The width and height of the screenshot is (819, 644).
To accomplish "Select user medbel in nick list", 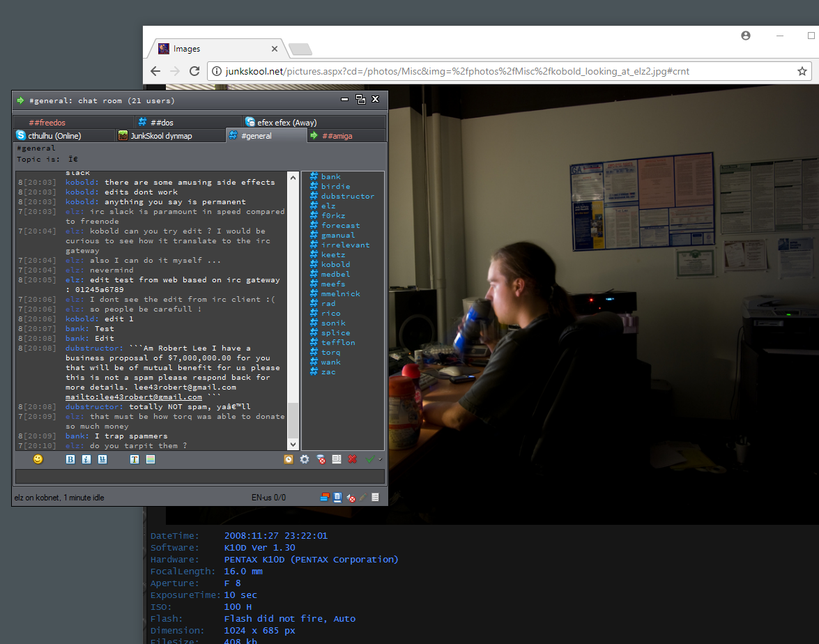I will [336, 274].
